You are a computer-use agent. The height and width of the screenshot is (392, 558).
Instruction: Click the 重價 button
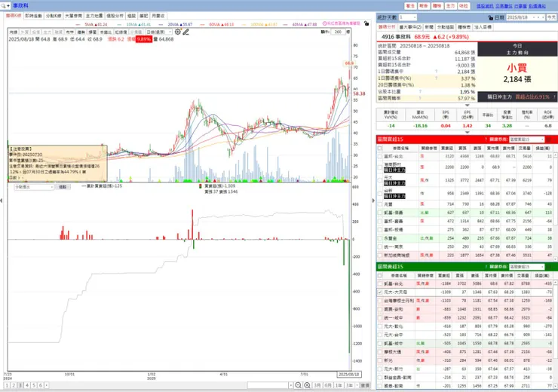(365, 385)
